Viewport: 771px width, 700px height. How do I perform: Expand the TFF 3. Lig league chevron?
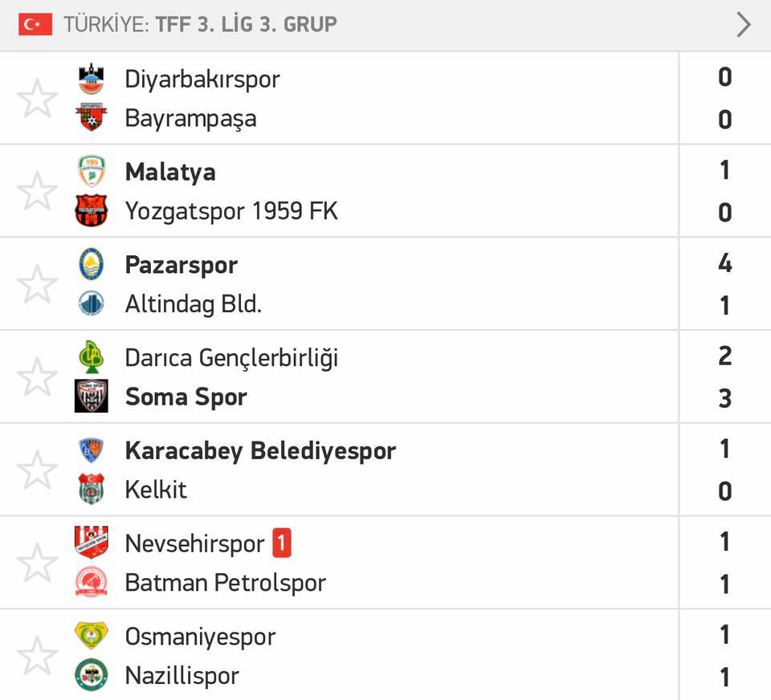744,25
